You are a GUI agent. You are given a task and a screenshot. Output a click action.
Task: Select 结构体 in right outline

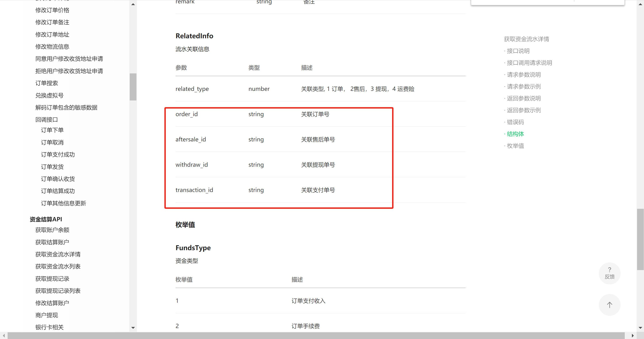[x=515, y=134]
